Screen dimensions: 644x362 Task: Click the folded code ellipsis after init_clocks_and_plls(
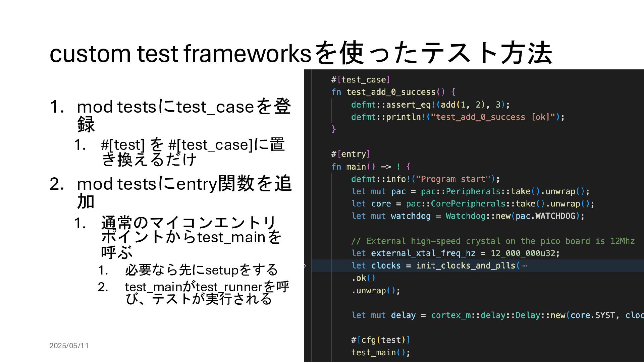pyautogui.click(x=525, y=266)
